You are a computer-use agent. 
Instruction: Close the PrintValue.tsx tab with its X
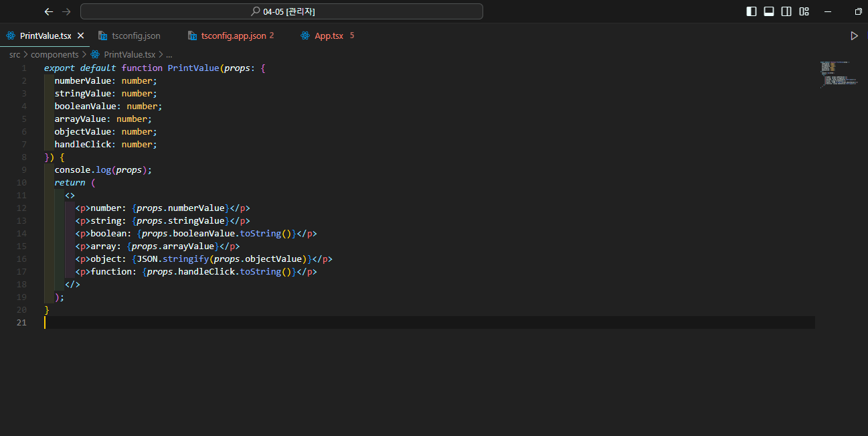click(x=81, y=35)
